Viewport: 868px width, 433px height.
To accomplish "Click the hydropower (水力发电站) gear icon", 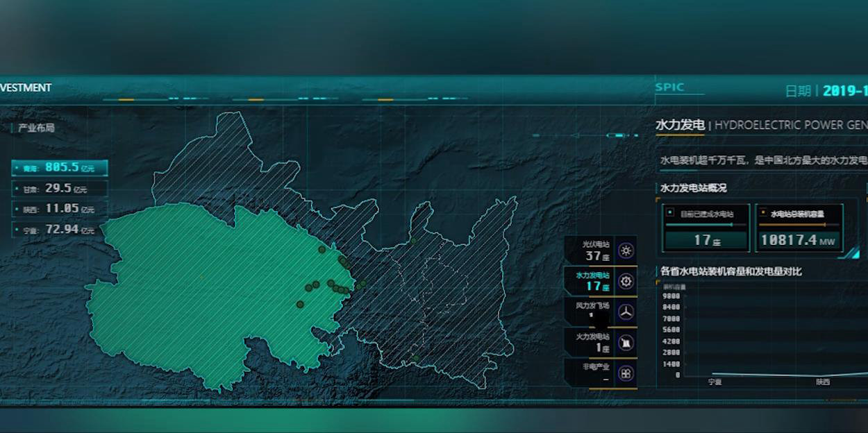I will coord(626,281).
